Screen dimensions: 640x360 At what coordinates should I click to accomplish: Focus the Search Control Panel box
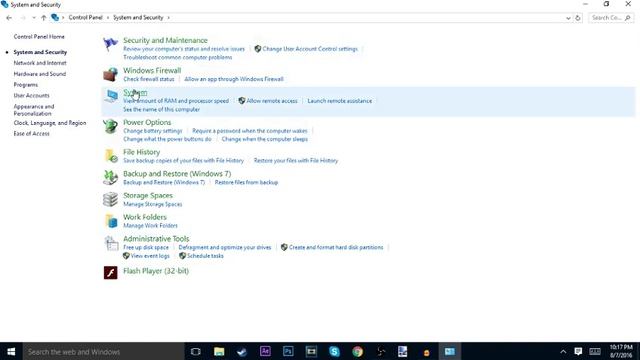[611, 18]
